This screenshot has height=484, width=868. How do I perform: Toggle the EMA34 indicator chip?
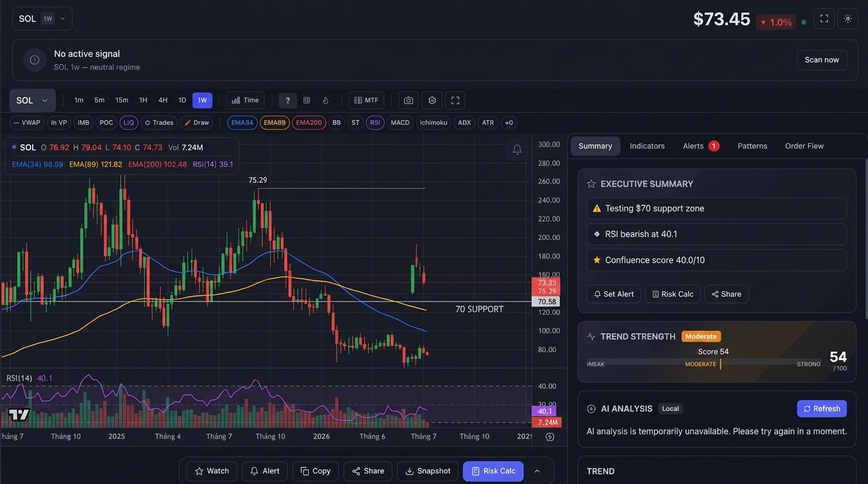[x=242, y=123]
